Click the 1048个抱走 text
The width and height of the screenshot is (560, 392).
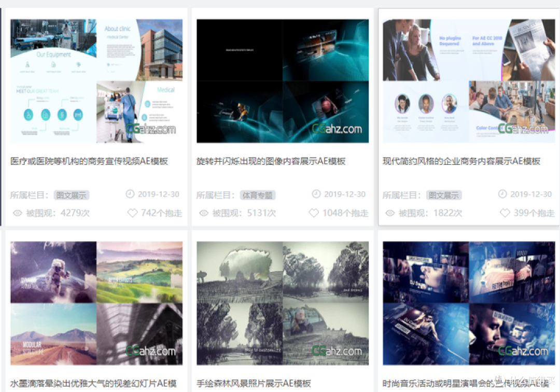[x=345, y=213]
